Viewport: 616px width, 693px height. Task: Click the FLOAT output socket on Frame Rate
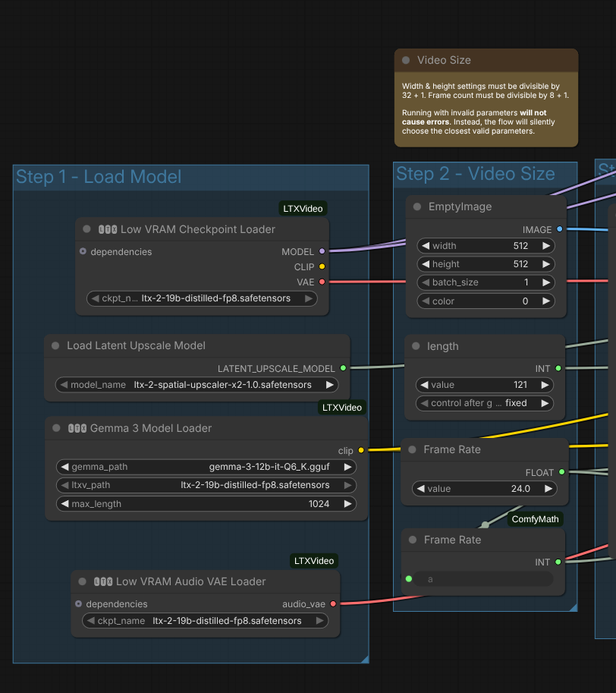tap(561, 472)
